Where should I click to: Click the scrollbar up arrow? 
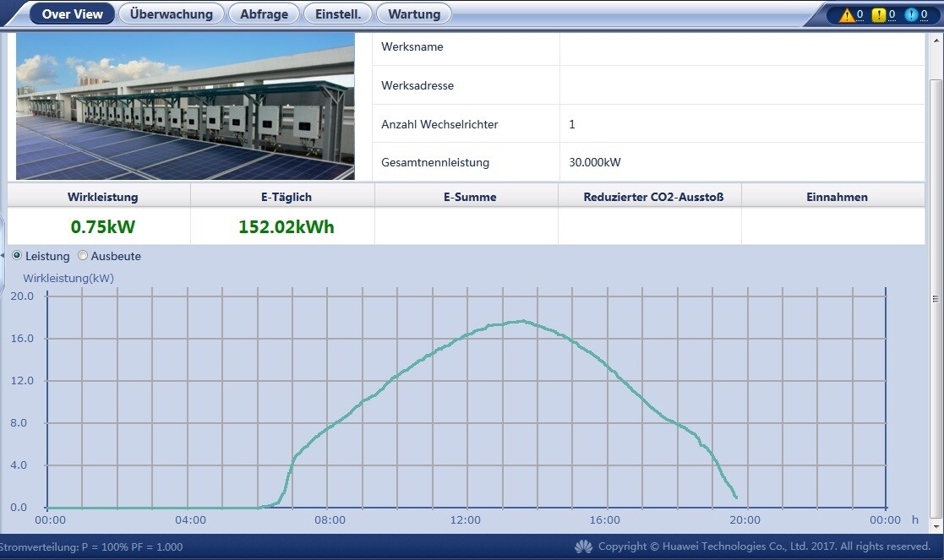tap(936, 40)
